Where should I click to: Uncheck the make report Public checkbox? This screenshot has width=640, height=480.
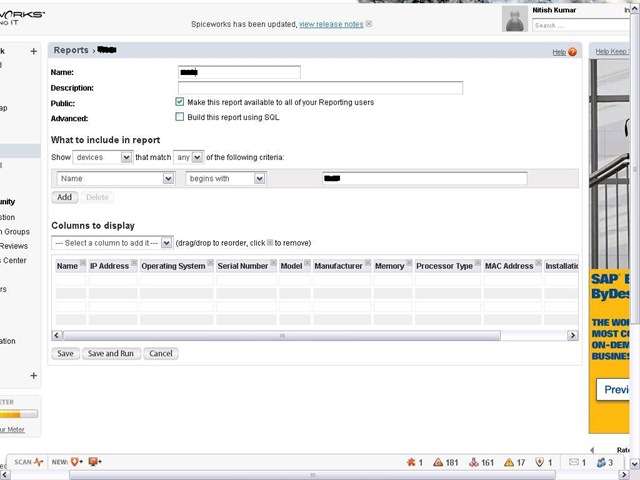pyautogui.click(x=180, y=102)
